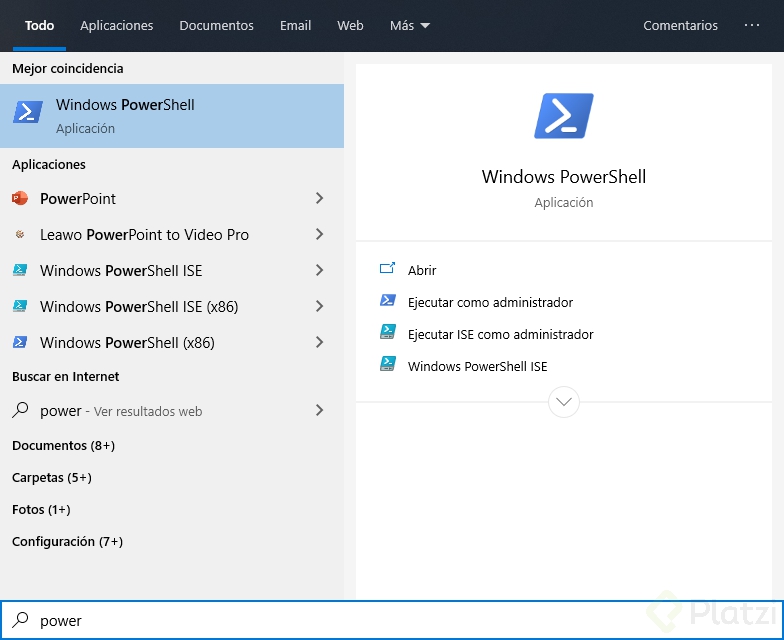The image size is (784, 640).
Task: Click the Windows PowerShell ISE (x86) icon
Action: coord(20,306)
